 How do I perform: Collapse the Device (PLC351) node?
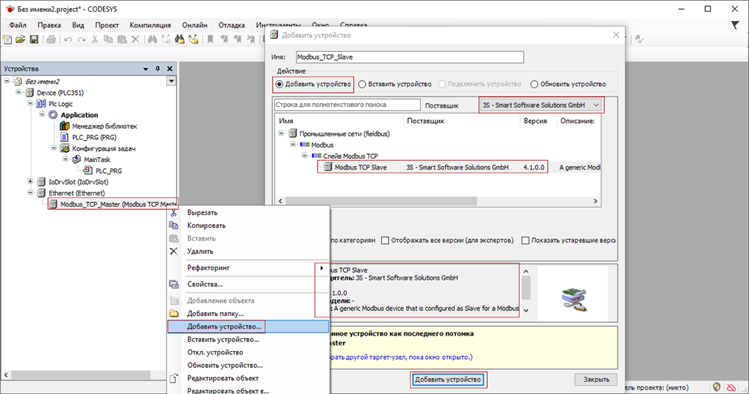click(x=19, y=92)
